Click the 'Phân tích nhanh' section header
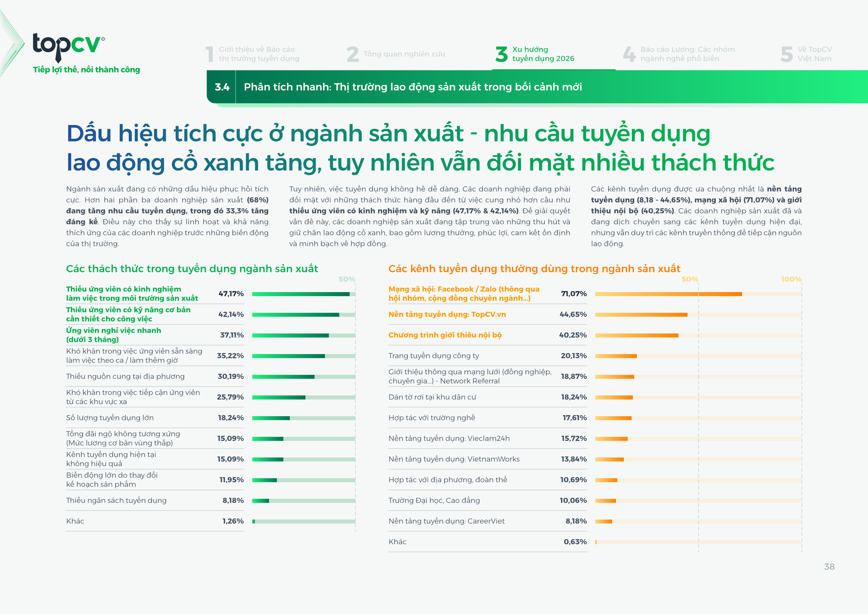This screenshot has width=868, height=614. (x=413, y=87)
